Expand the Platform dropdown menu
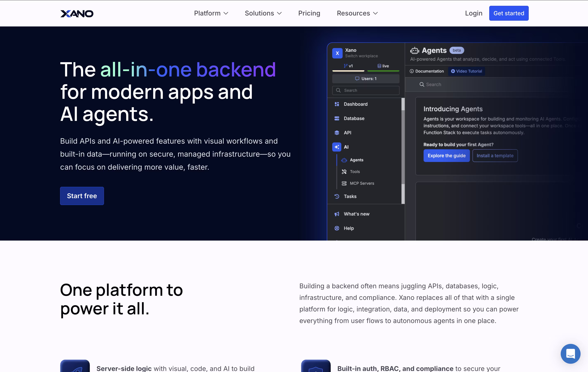The image size is (588, 372). click(x=211, y=13)
